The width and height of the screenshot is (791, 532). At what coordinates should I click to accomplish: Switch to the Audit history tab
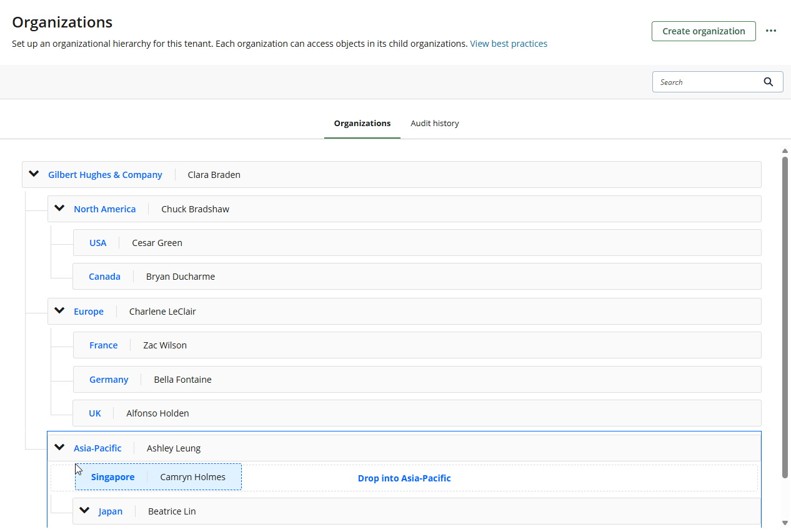coord(434,124)
